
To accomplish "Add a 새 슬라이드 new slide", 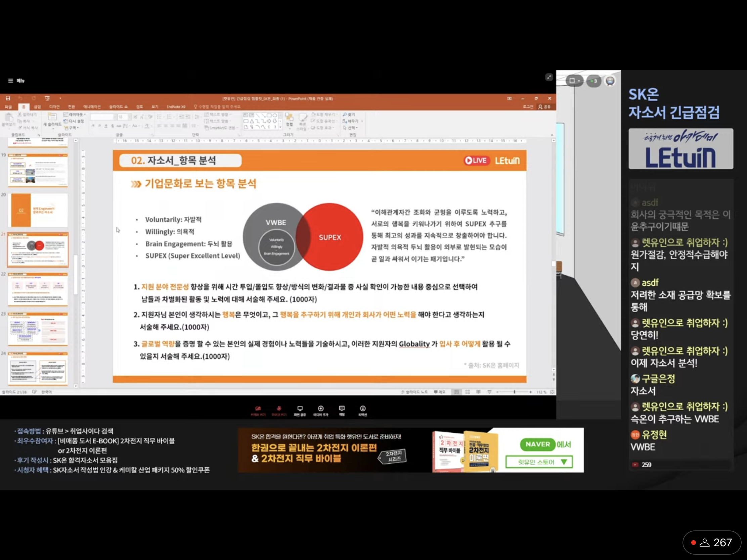I will click(x=52, y=120).
